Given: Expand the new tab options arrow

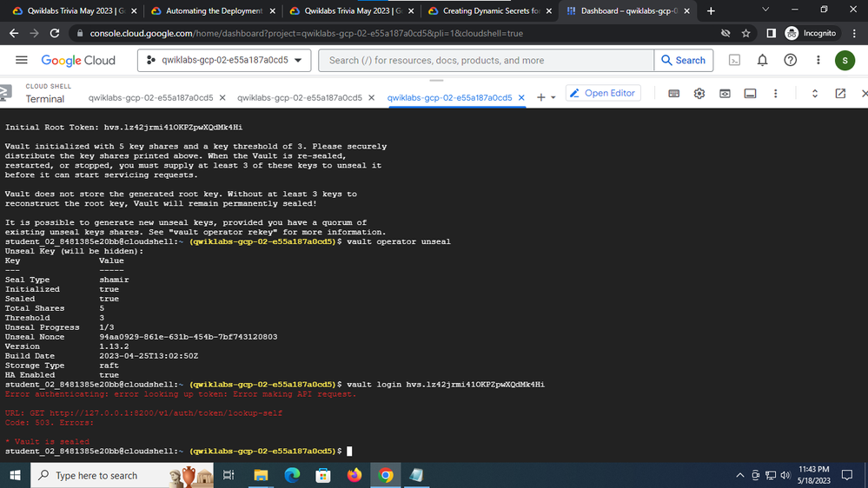Looking at the screenshot, I should (553, 98).
